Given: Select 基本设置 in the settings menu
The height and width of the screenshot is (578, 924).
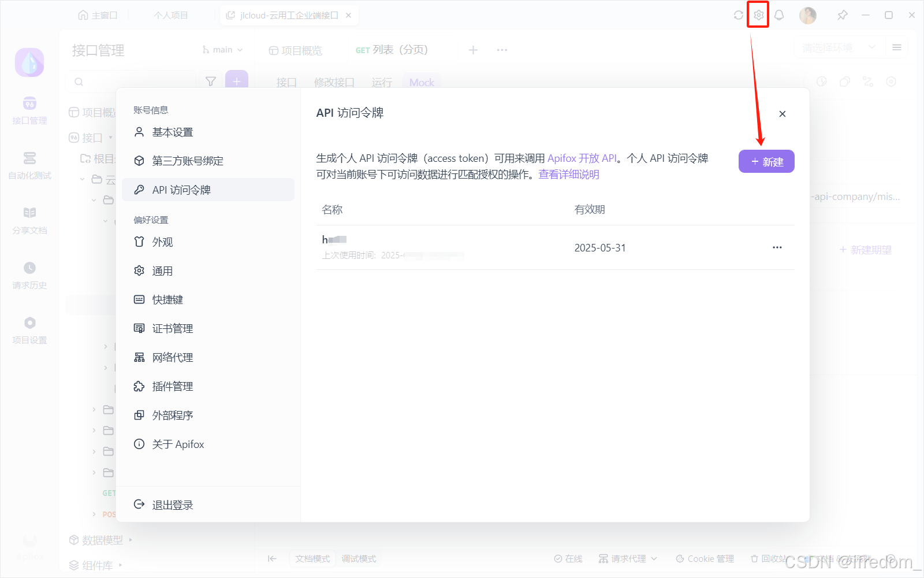Looking at the screenshot, I should click(172, 132).
